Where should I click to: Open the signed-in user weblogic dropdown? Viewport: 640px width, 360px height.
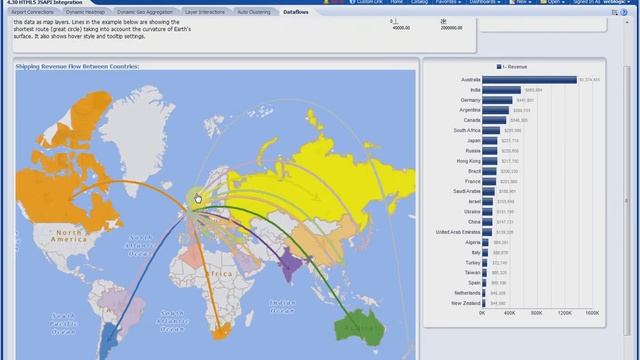click(x=616, y=2)
